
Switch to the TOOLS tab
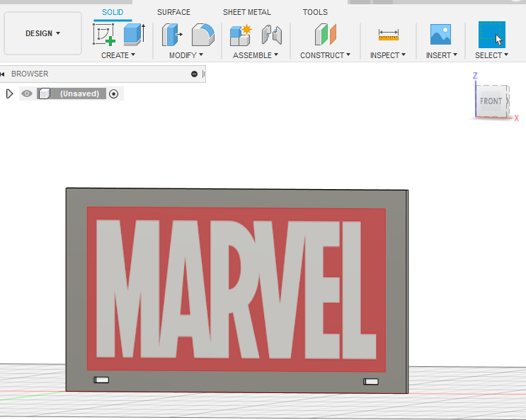(x=315, y=13)
